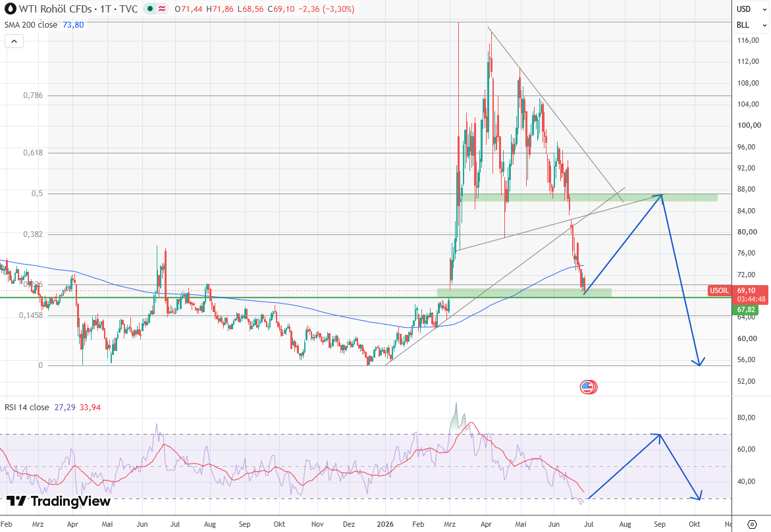
Task: Click the green market status dot
Action: coord(150,9)
